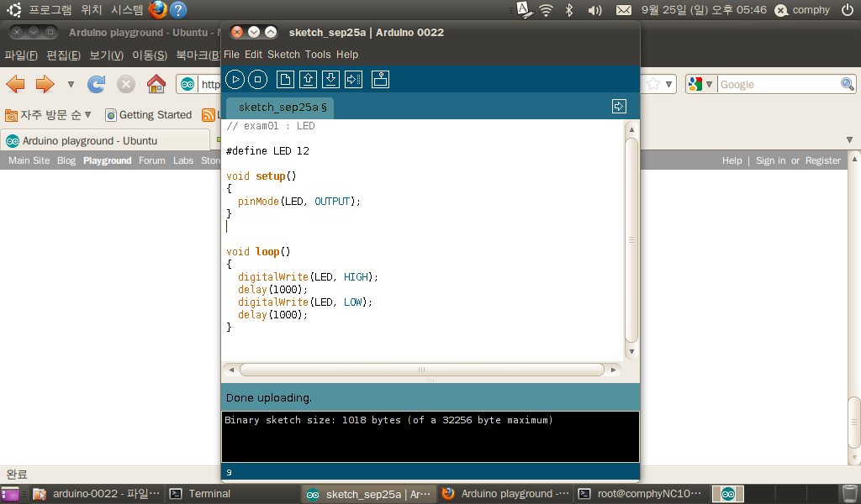Click the Sign in link
Image resolution: width=861 pixels, height=504 pixels.
point(770,160)
